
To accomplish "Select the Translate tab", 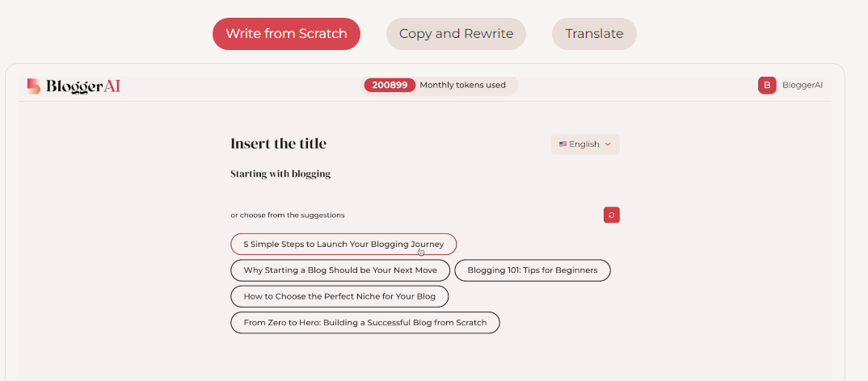I will pyautogui.click(x=594, y=34).
